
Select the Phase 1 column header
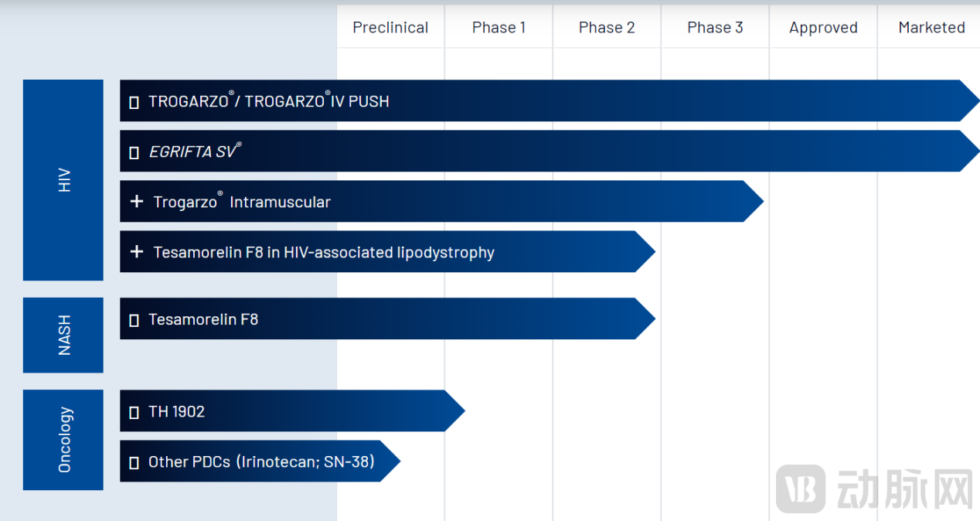click(499, 28)
